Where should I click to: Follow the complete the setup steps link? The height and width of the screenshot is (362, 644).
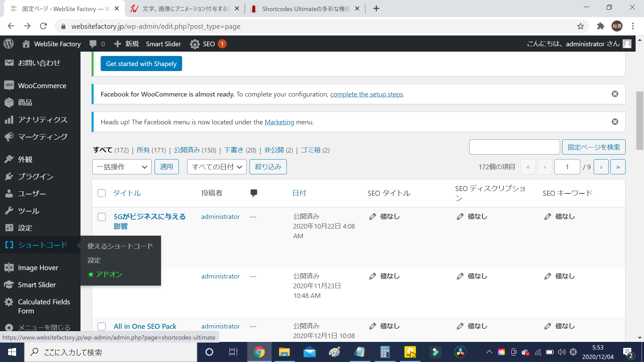(367, 94)
